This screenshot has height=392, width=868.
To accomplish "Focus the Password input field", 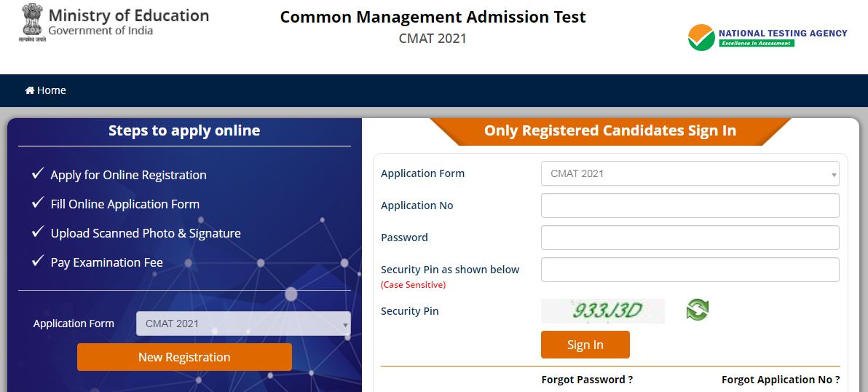I will (690, 238).
